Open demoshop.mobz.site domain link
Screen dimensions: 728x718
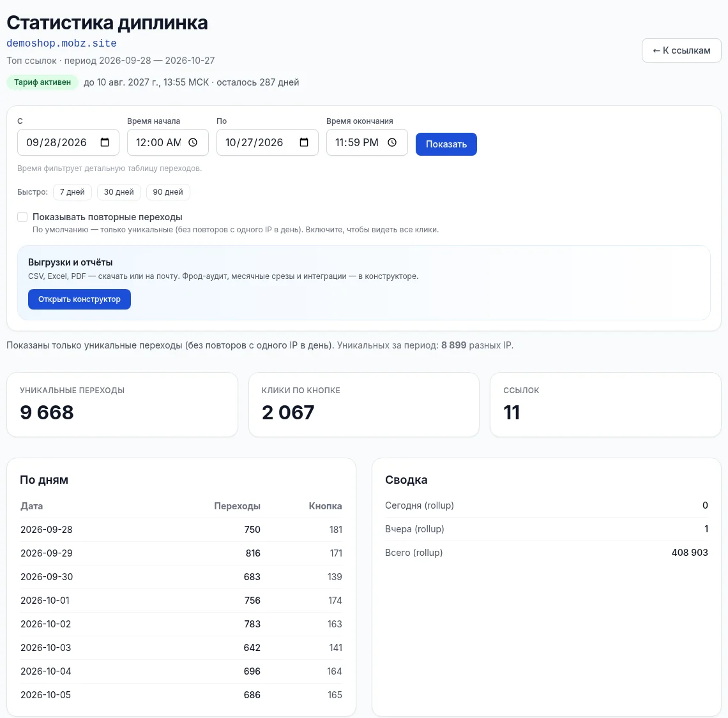click(61, 43)
